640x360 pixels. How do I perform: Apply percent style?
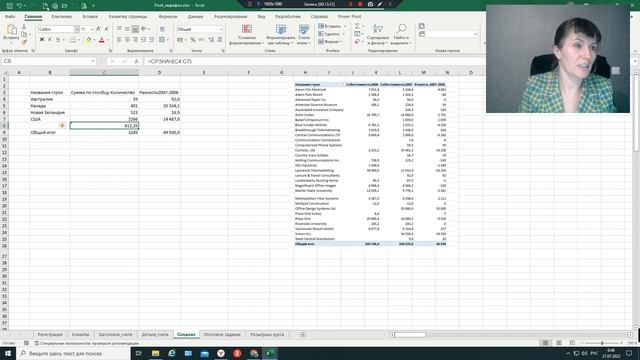click(193, 40)
